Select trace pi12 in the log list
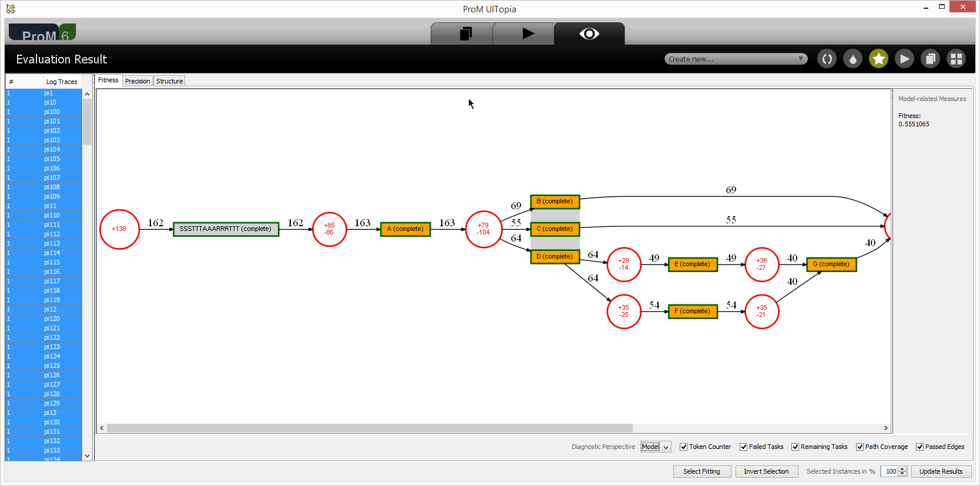The height and width of the screenshot is (486, 980). point(44,309)
